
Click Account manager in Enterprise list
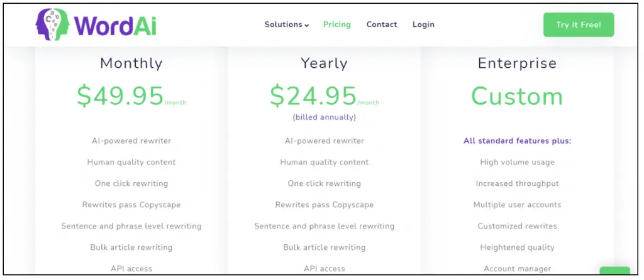coord(517,269)
